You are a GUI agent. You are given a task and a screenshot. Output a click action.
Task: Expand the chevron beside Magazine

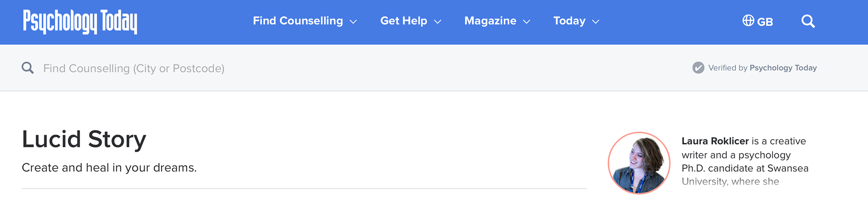pyautogui.click(x=527, y=22)
